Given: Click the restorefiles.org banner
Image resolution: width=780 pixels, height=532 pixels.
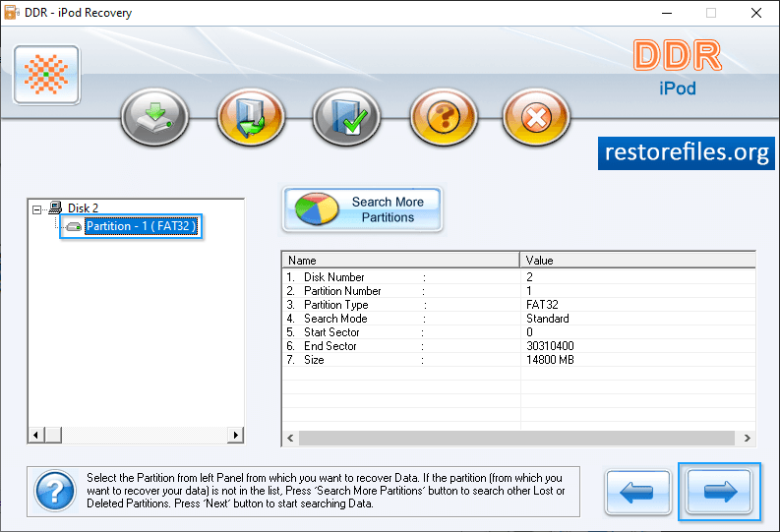Looking at the screenshot, I should 687,153.
